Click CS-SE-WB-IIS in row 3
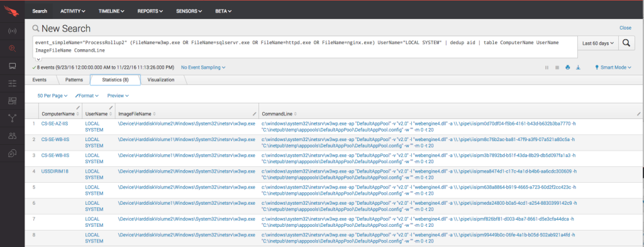Image resolution: width=644 pixels, height=247 pixels. click(x=55, y=155)
